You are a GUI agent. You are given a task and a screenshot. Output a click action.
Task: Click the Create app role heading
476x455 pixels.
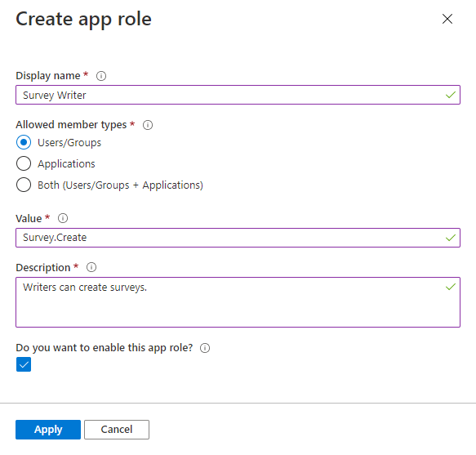pos(83,20)
